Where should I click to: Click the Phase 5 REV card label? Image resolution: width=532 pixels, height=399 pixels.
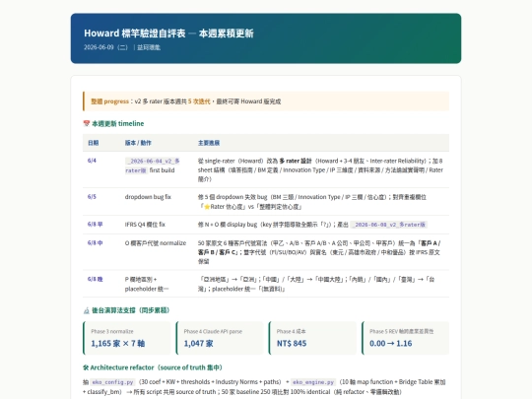401,331
